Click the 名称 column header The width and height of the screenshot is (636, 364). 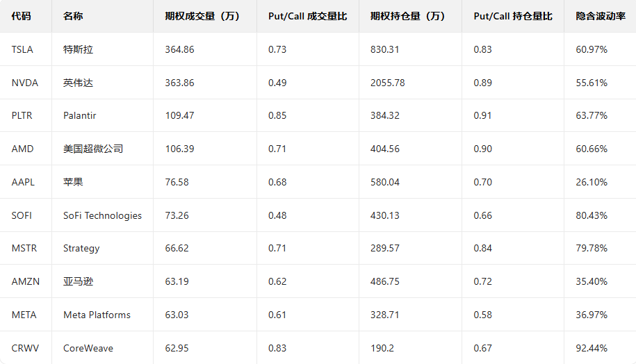[72, 16]
